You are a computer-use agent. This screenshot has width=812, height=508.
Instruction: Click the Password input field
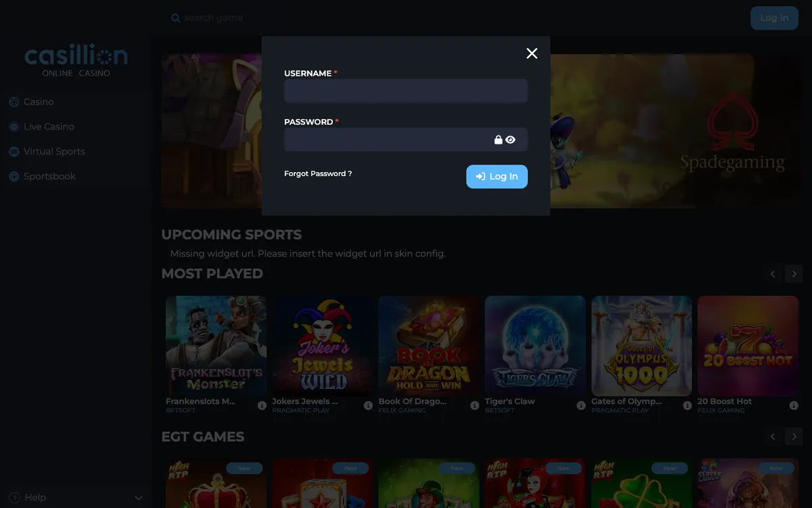pyautogui.click(x=406, y=140)
